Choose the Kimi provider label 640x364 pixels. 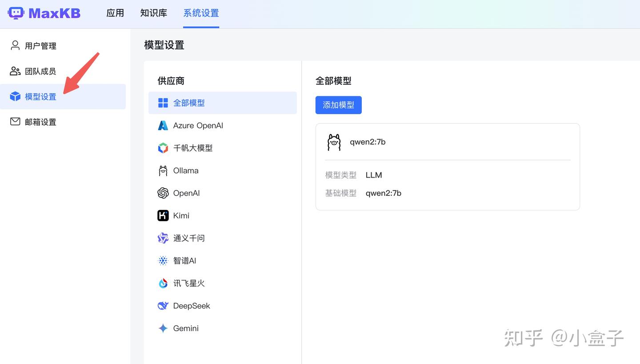click(181, 216)
